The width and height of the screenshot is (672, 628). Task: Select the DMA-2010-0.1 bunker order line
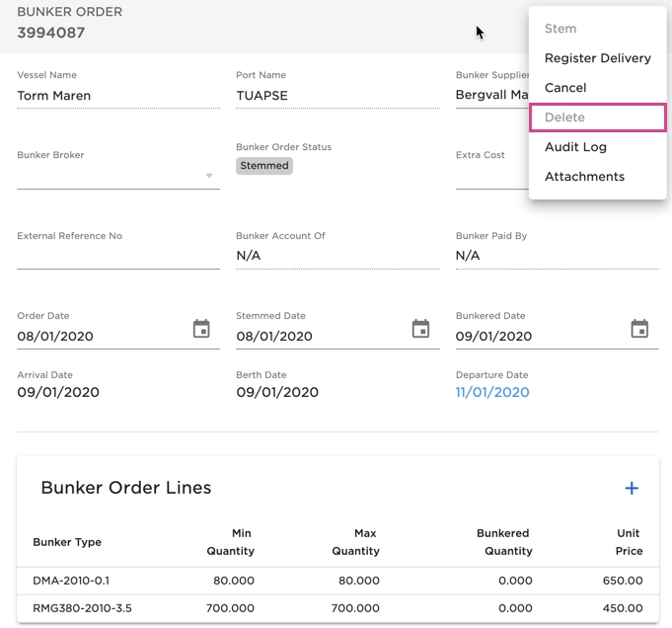pos(73,581)
